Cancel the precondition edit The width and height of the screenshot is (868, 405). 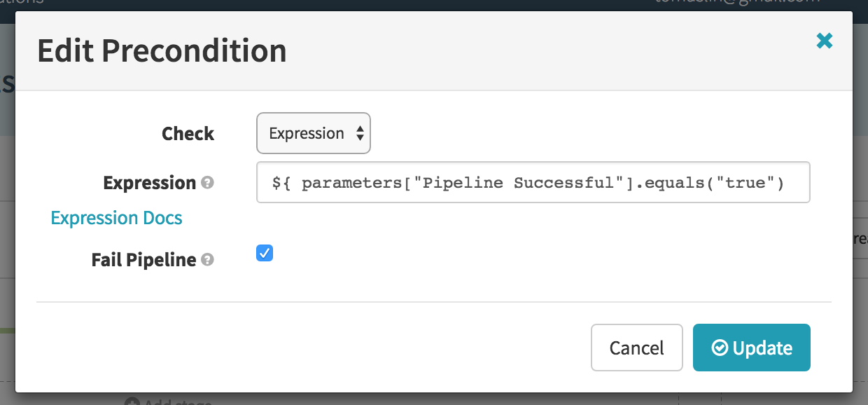[637, 348]
